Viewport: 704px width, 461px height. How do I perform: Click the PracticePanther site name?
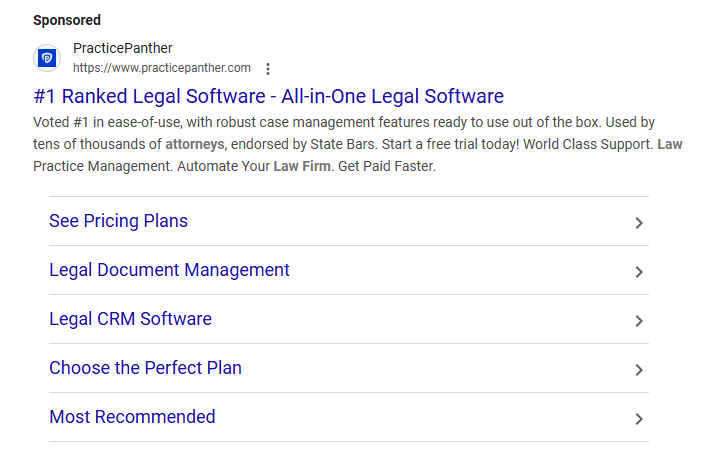122,48
